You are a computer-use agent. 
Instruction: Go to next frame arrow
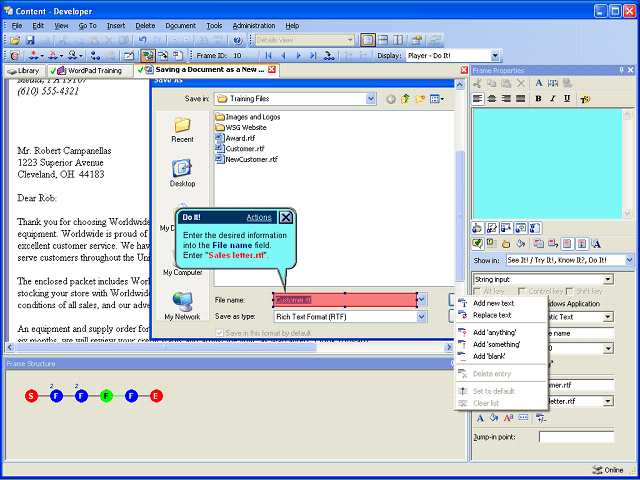click(298, 56)
